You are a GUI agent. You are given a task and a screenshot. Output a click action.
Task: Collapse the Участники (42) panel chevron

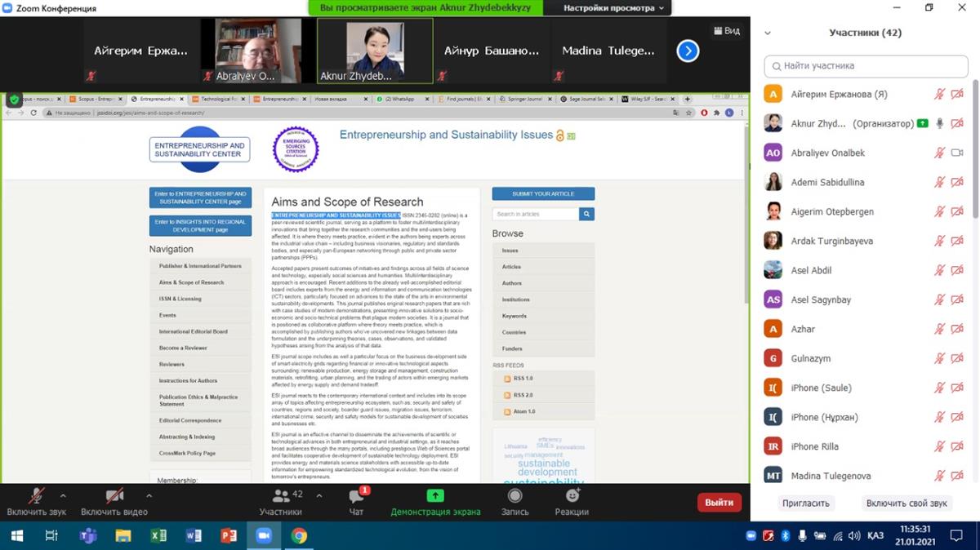coord(767,33)
